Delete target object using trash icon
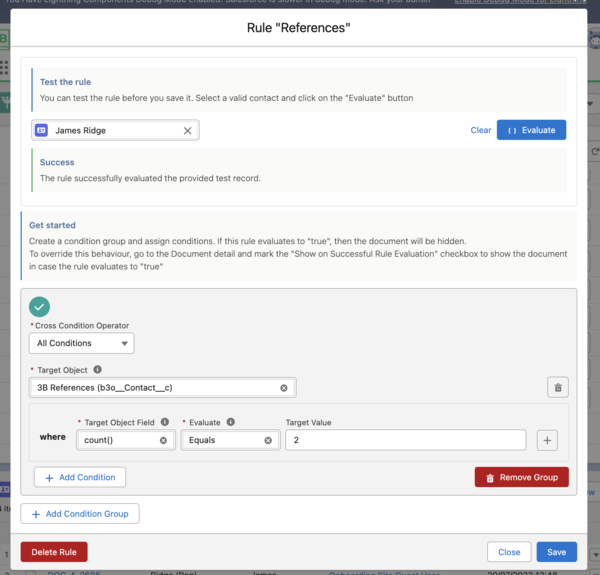The width and height of the screenshot is (600, 575). 557,388
